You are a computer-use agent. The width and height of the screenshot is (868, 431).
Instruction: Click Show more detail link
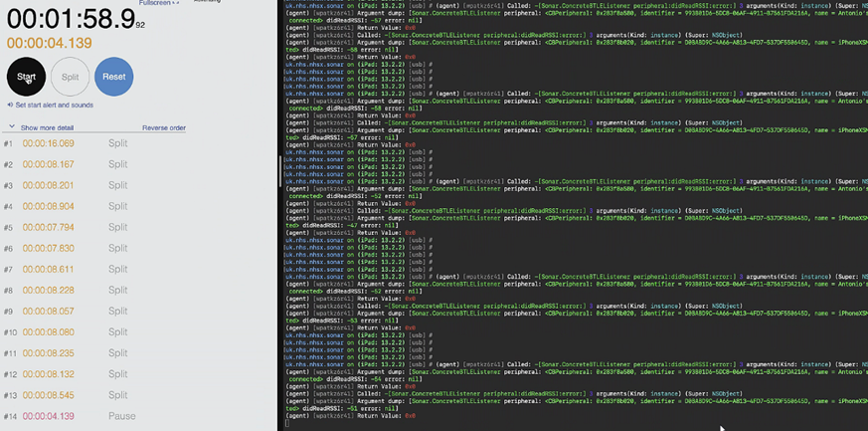[47, 128]
